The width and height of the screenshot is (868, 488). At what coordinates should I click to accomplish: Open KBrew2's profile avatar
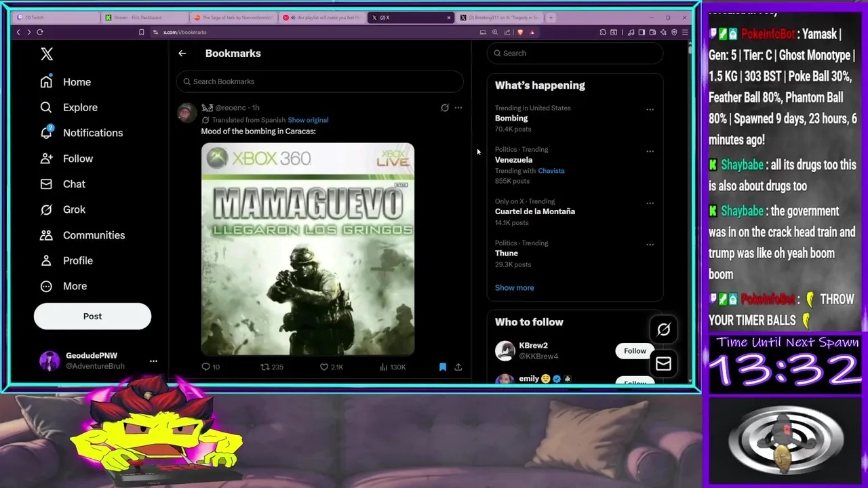point(505,350)
